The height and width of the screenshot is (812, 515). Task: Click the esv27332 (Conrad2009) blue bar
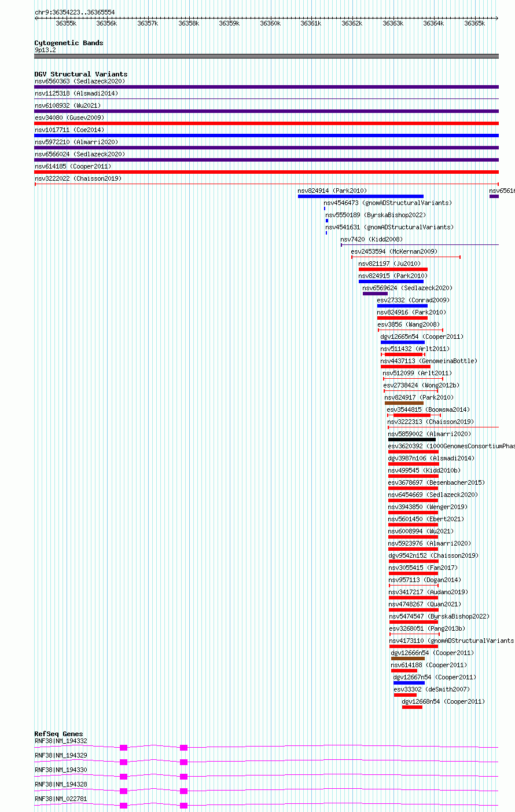[x=402, y=306]
